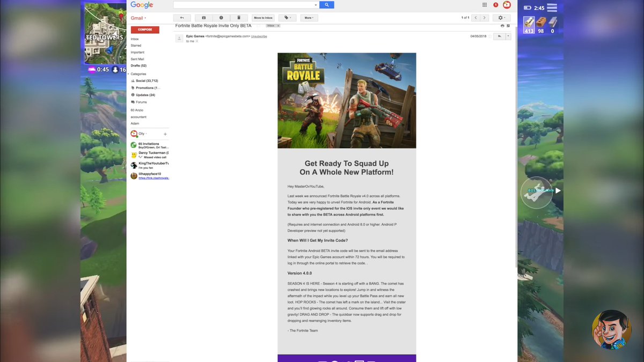Open the red notifications badge
The height and width of the screenshot is (362, 644).
click(x=495, y=5)
